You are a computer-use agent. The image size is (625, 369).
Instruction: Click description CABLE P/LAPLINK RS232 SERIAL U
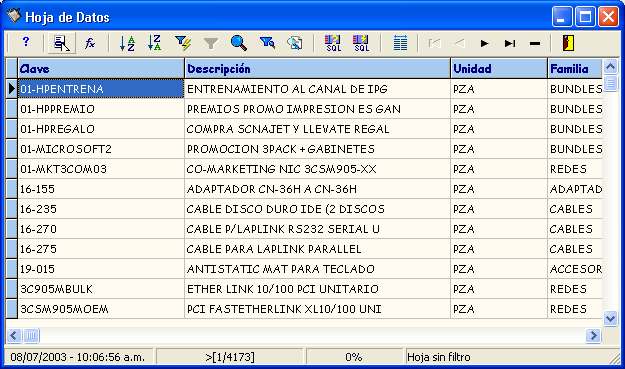318,229
